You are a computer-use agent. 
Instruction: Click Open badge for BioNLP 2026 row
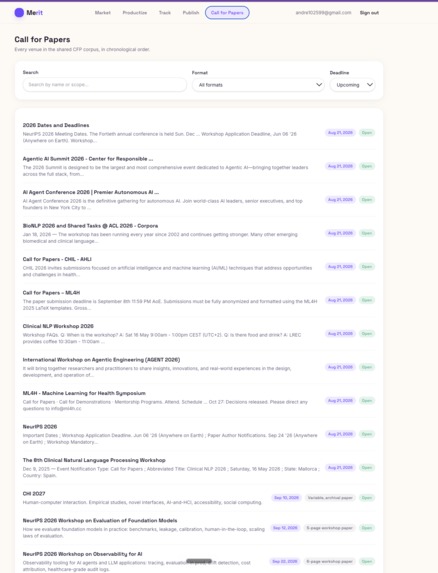(367, 233)
